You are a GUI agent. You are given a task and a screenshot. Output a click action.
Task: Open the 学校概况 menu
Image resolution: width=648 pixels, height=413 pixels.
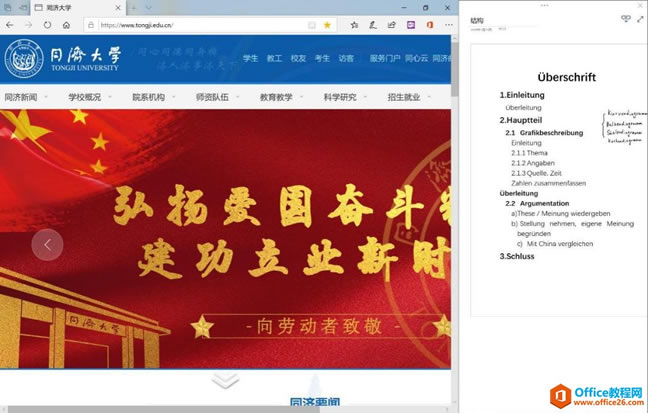(85, 97)
